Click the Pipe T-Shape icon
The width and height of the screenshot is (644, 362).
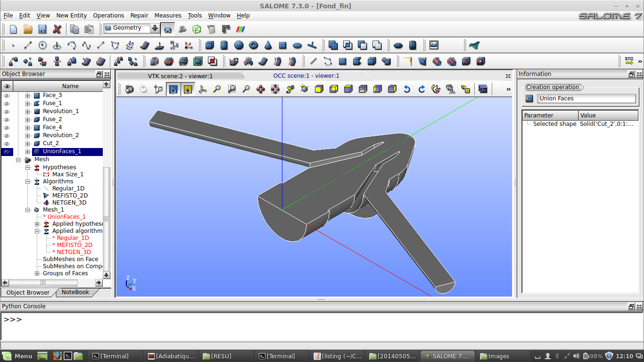pyautogui.click(x=312, y=45)
